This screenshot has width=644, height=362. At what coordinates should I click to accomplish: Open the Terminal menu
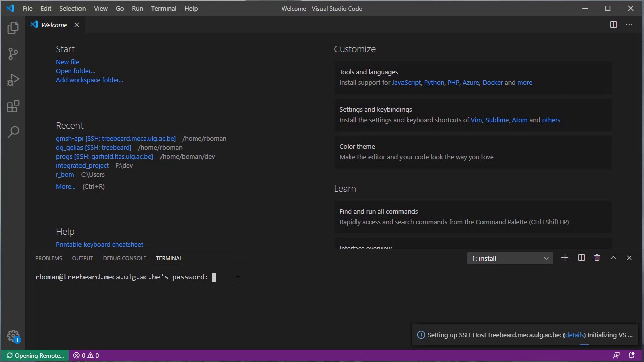[x=164, y=8]
